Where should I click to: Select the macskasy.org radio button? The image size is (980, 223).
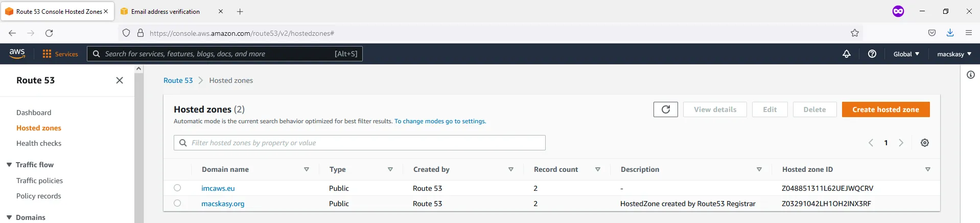pos(177,203)
